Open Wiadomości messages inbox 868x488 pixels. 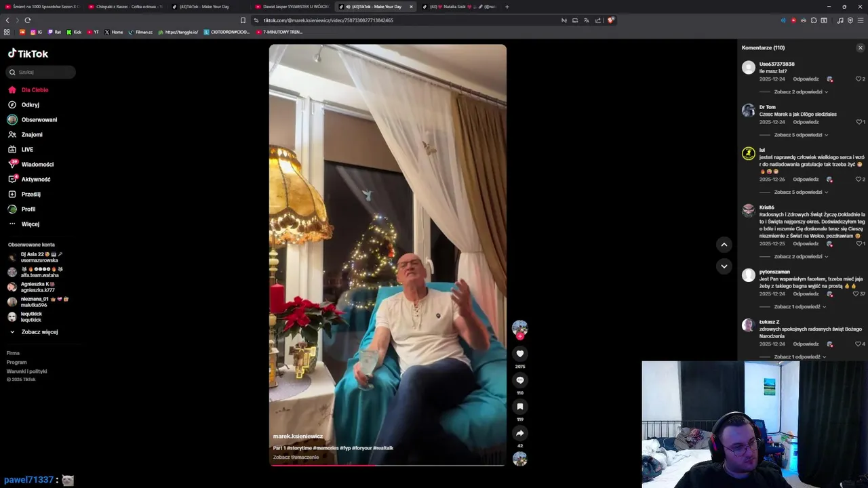tap(31, 165)
